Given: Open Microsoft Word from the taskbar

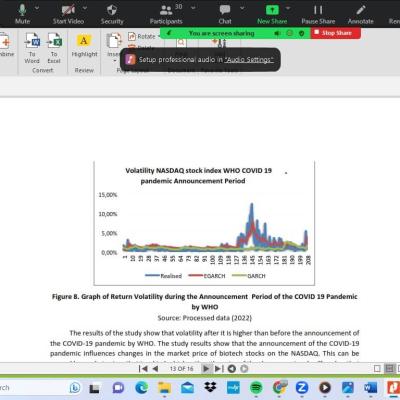Looking at the screenshot, I should tap(370, 388).
